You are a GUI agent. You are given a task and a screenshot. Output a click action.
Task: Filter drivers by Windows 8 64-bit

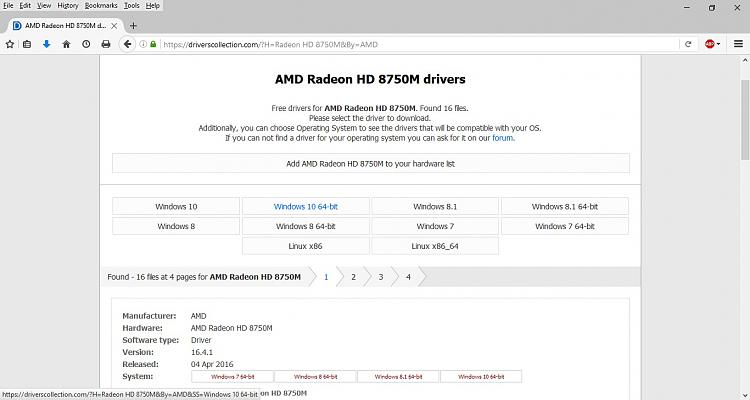coord(306,226)
